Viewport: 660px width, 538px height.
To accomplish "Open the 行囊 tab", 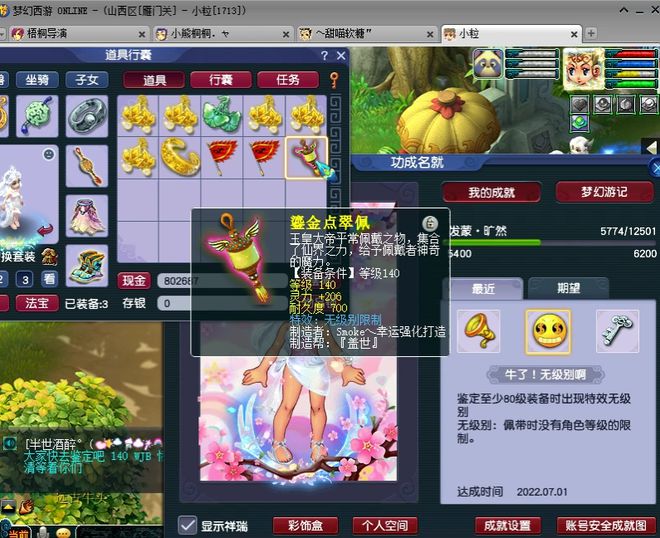I will [x=221, y=80].
